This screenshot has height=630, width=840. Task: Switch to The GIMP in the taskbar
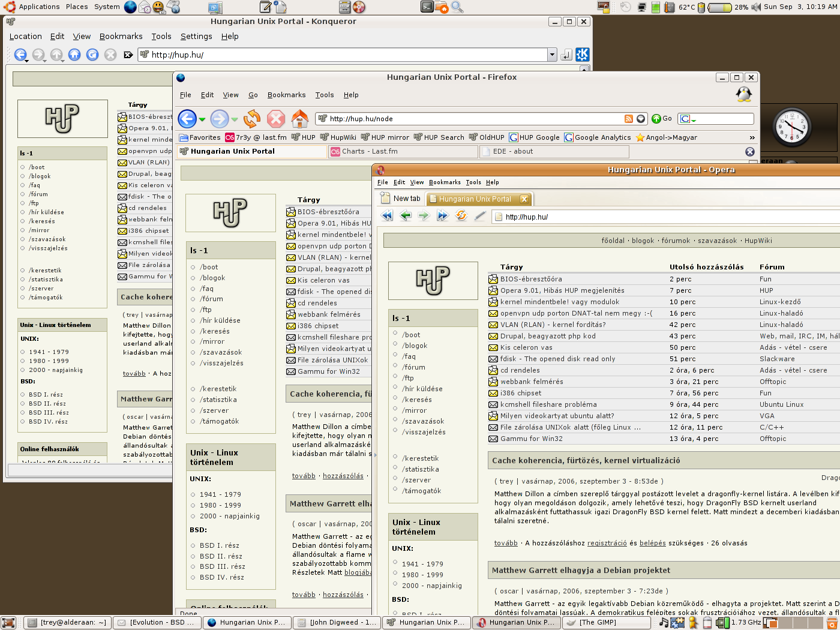[x=606, y=623]
